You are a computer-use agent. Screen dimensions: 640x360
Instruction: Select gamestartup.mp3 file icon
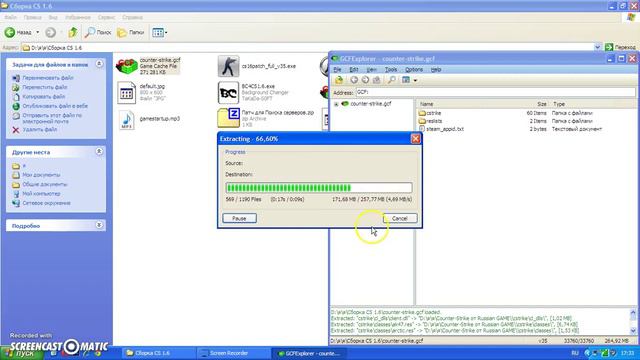127,120
